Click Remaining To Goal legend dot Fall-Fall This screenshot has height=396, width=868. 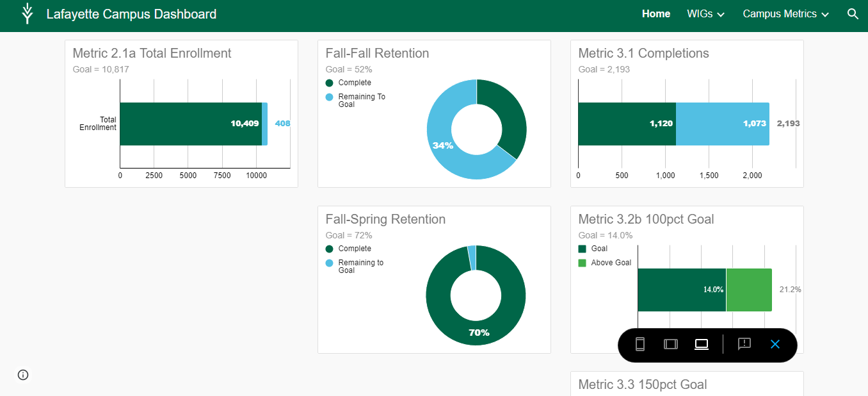(x=330, y=97)
